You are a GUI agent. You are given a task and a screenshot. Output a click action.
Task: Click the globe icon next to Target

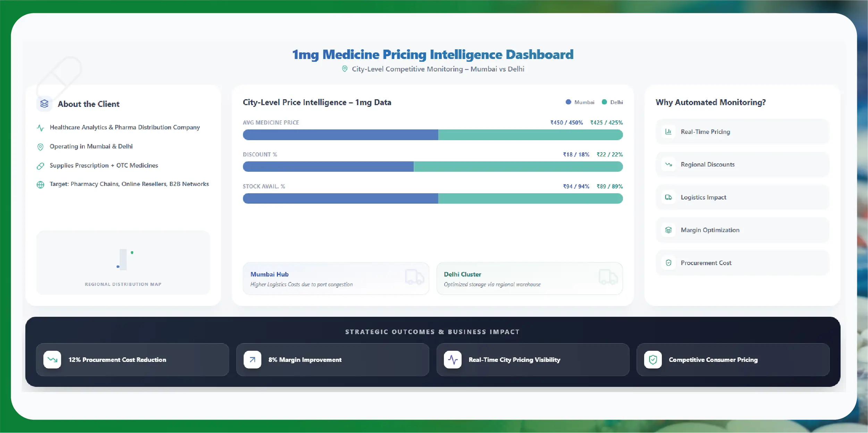click(x=41, y=185)
